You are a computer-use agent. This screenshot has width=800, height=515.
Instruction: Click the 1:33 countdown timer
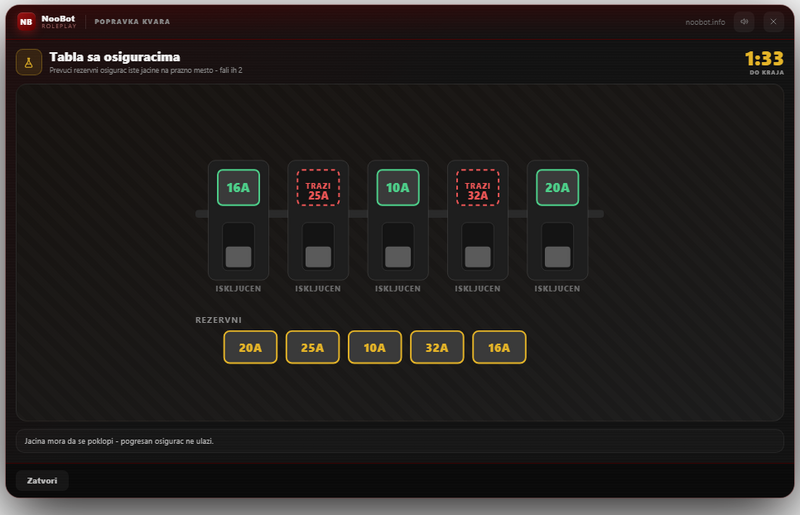point(764,59)
